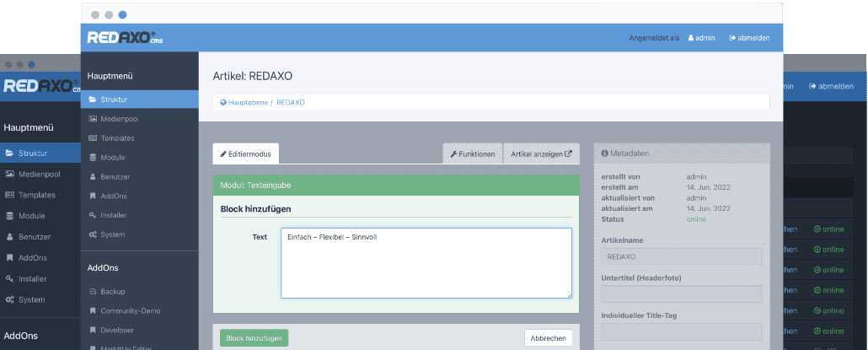Open the admin user profile link
The height and width of the screenshot is (350, 868).
click(x=701, y=38)
